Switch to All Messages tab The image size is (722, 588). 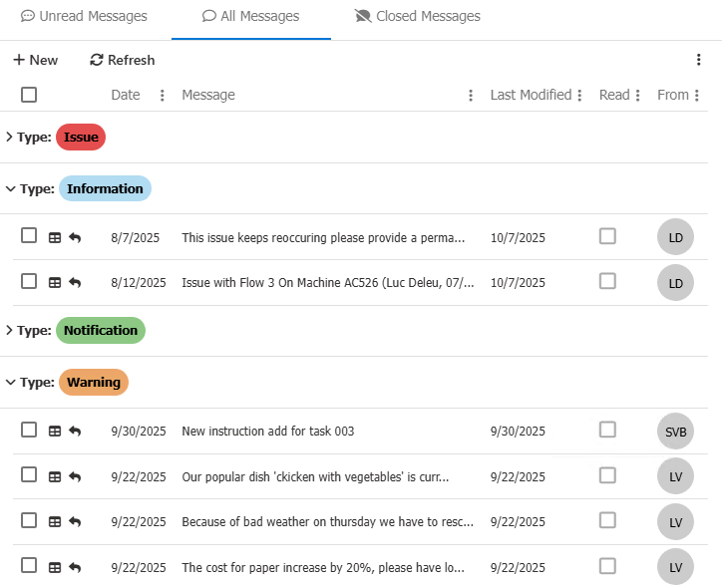[x=251, y=16]
